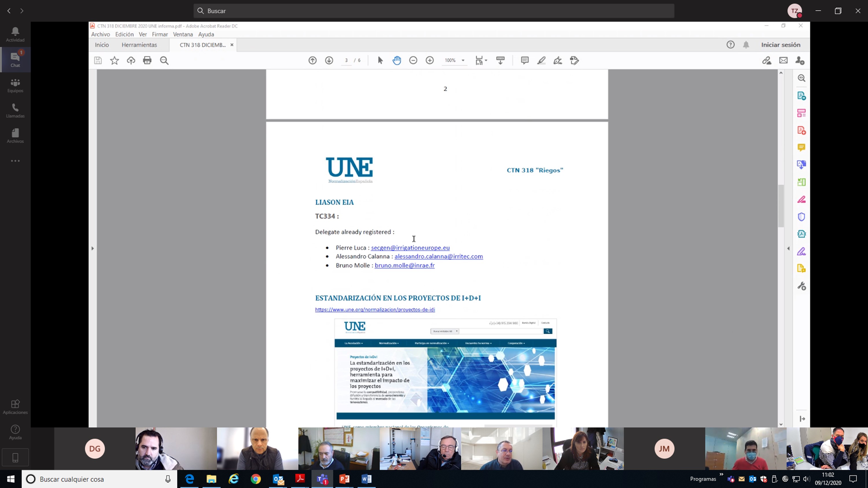Click the Teams back navigation arrow
This screenshot has width=868, height=488.
(9, 11)
